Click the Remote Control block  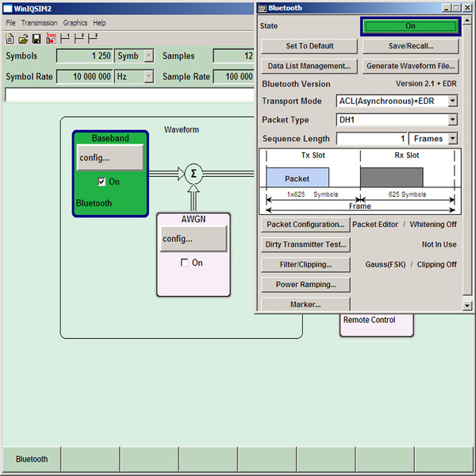coord(376,325)
